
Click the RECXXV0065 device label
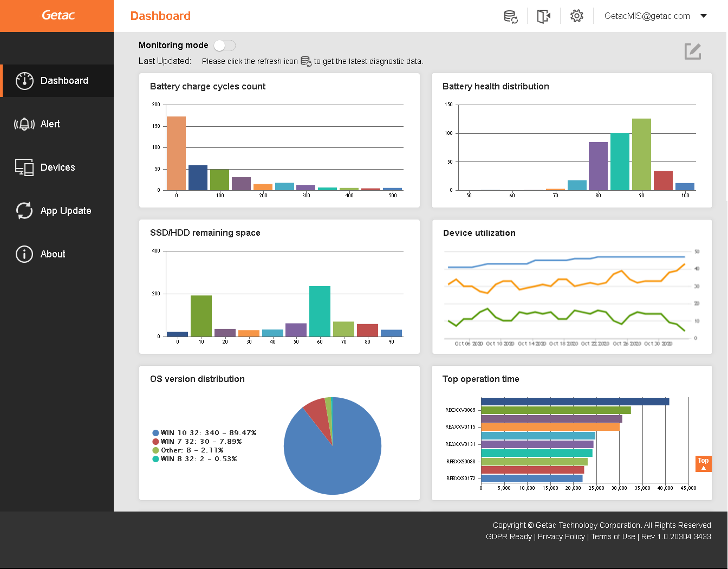pyautogui.click(x=460, y=410)
